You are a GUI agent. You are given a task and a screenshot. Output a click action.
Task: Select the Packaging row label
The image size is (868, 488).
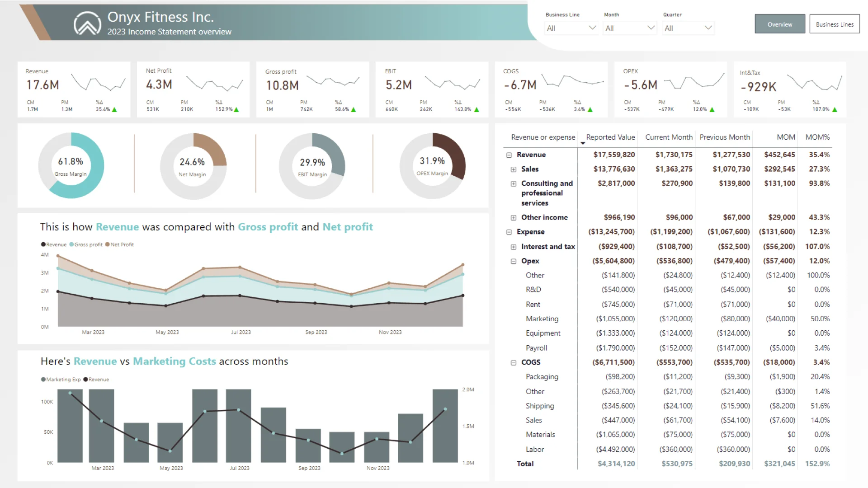(542, 377)
